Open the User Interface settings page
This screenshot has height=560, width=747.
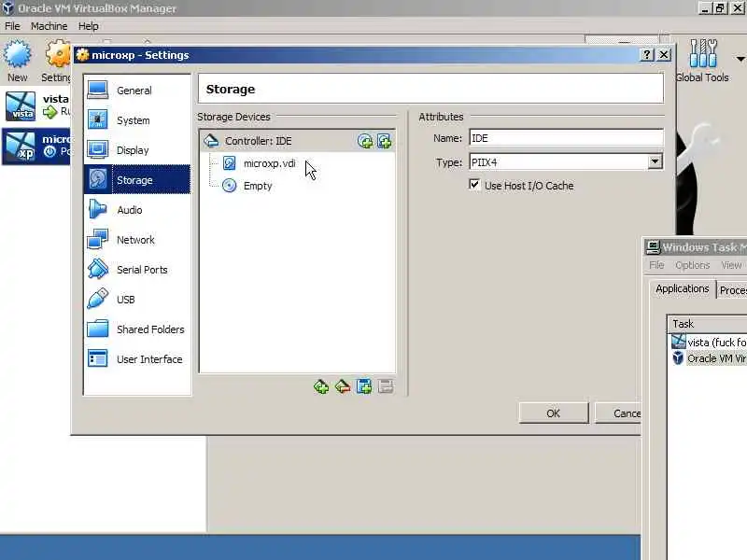137,359
